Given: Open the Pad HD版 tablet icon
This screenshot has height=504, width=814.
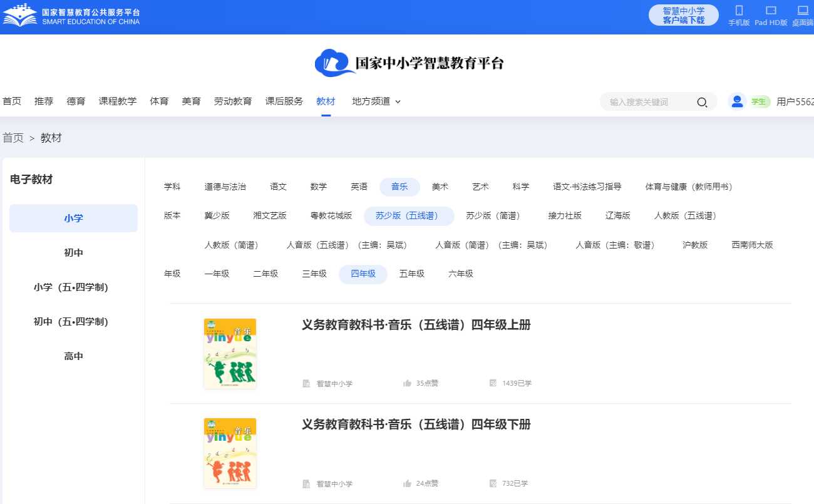Looking at the screenshot, I should point(771,10).
